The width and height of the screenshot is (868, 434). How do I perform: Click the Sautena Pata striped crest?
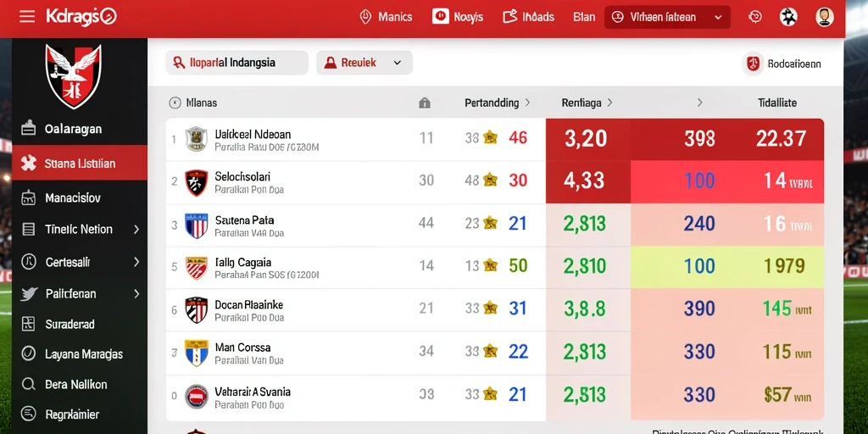point(196,225)
